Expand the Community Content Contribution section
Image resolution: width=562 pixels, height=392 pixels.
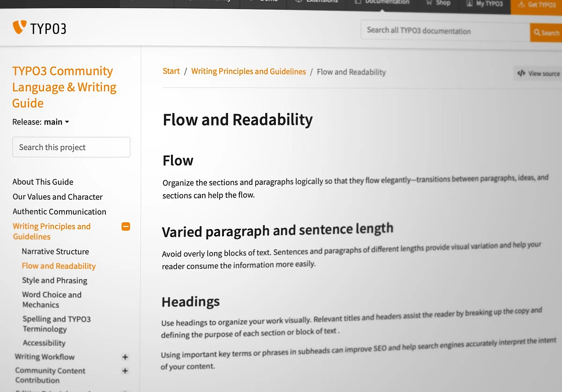[125, 371]
